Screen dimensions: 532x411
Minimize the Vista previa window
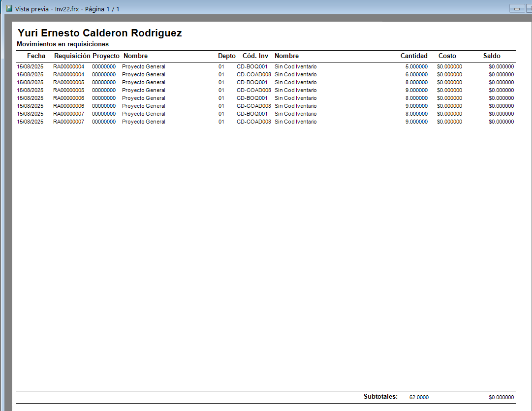(517, 9)
